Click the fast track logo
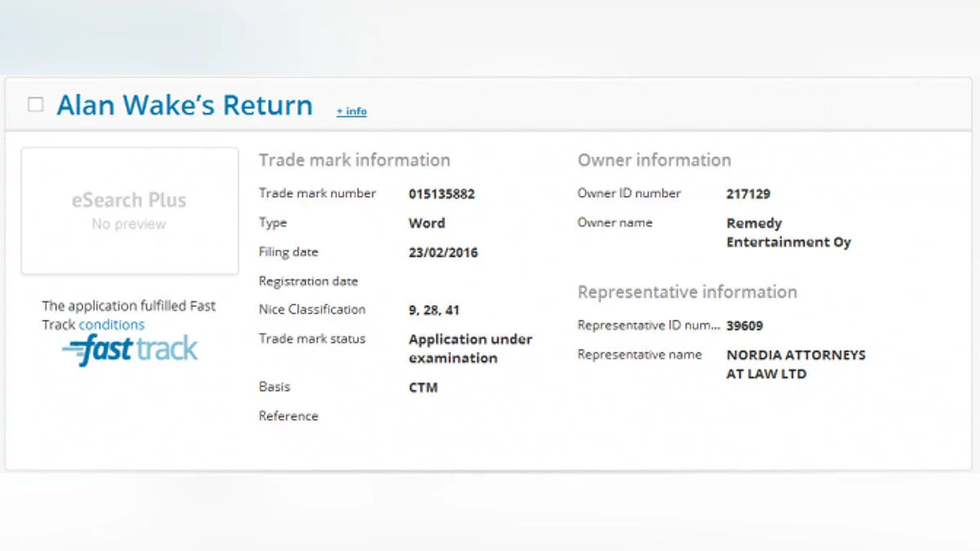980x551 pixels. point(130,350)
